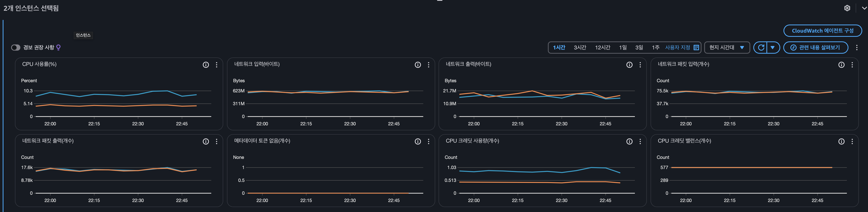Expand the refresh interval dropdown arrow
The height and width of the screenshot is (212, 868).
[773, 48]
